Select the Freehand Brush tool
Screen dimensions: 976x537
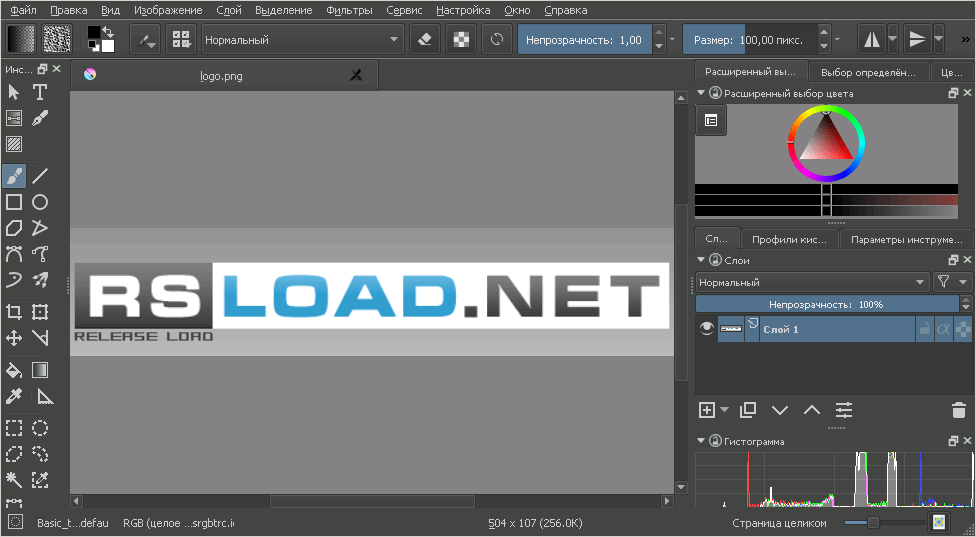click(14, 176)
